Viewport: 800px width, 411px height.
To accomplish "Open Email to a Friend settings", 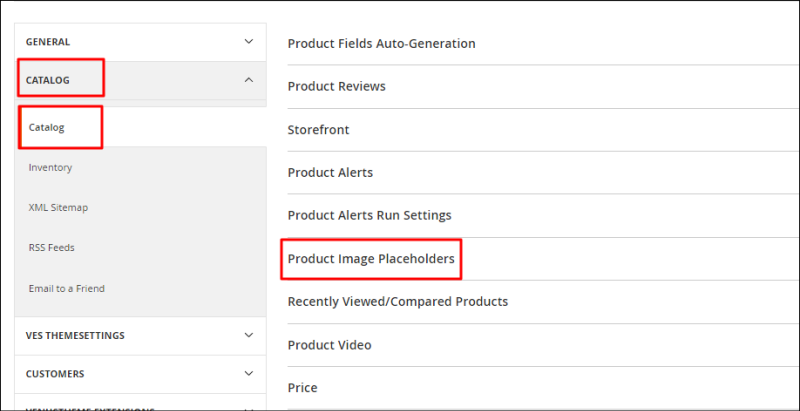I will [66, 289].
